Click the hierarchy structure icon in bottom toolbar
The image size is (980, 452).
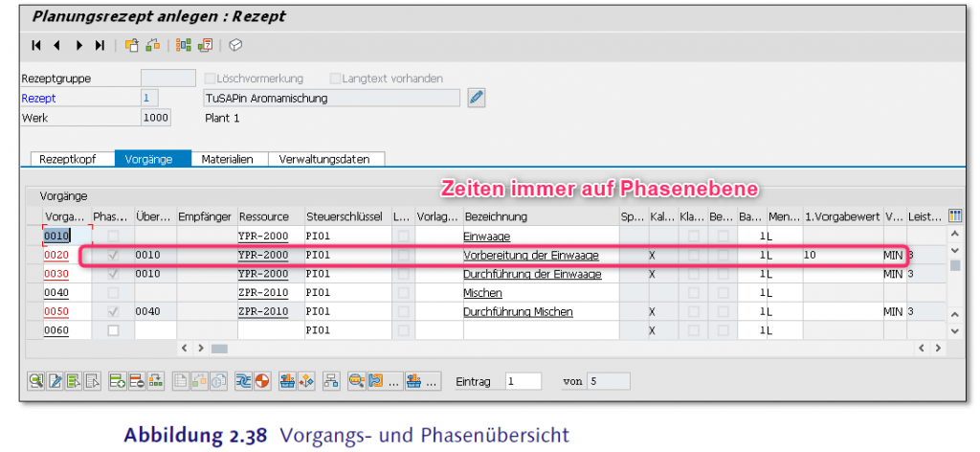[x=331, y=381]
